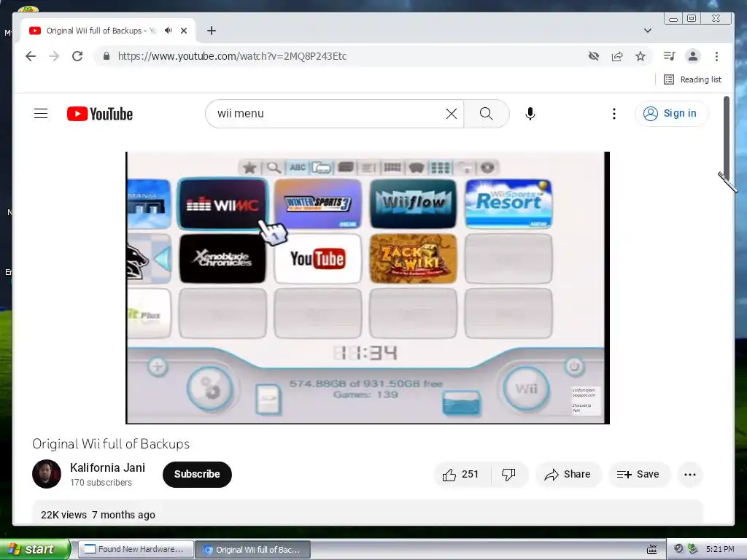Click the video player area

coord(368,287)
